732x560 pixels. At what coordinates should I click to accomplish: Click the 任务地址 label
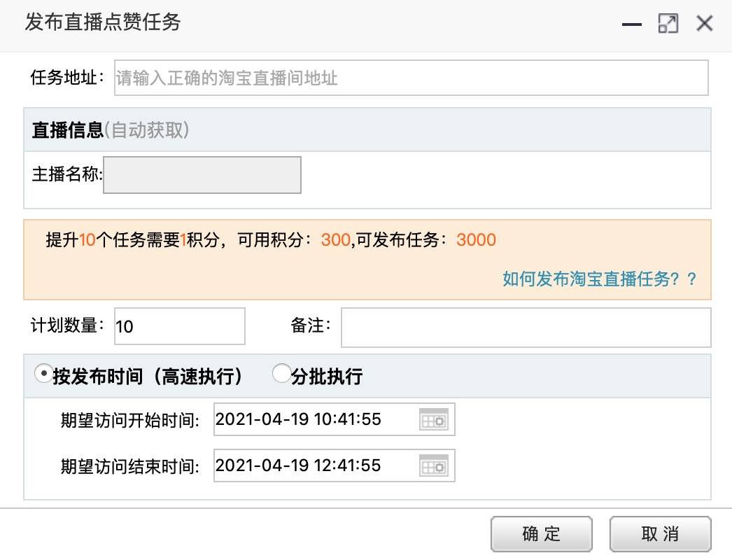(x=68, y=78)
